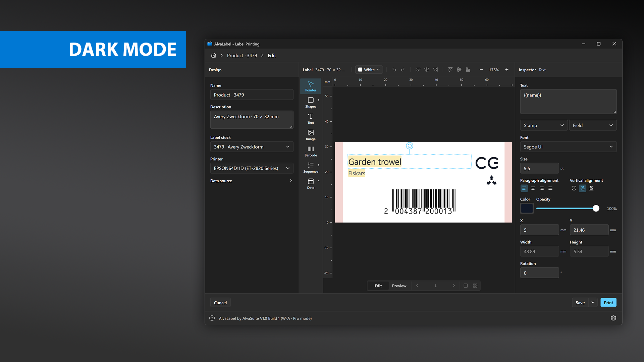
Task: Set vertical alignment to top
Action: point(574,188)
